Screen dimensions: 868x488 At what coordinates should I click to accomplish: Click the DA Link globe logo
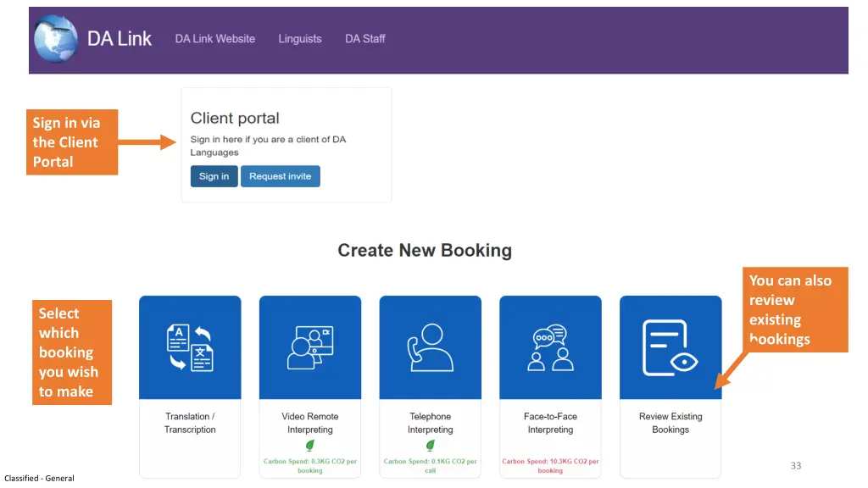click(x=55, y=39)
